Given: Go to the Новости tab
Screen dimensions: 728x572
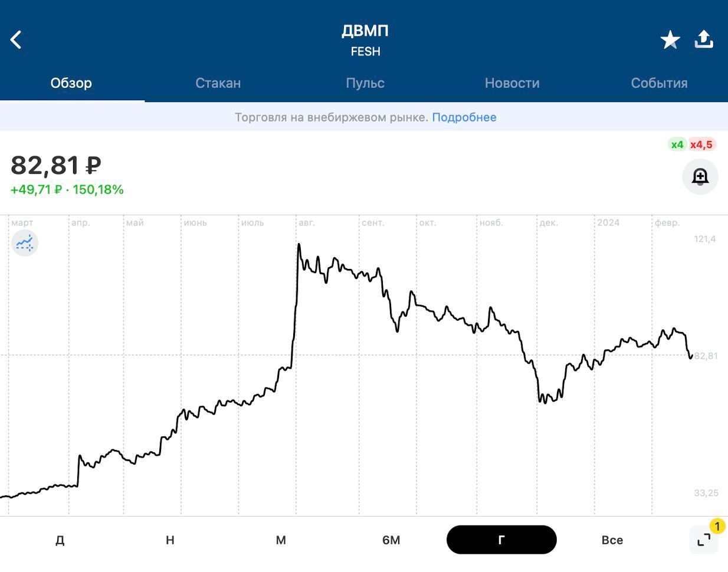Looking at the screenshot, I should click(x=512, y=83).
